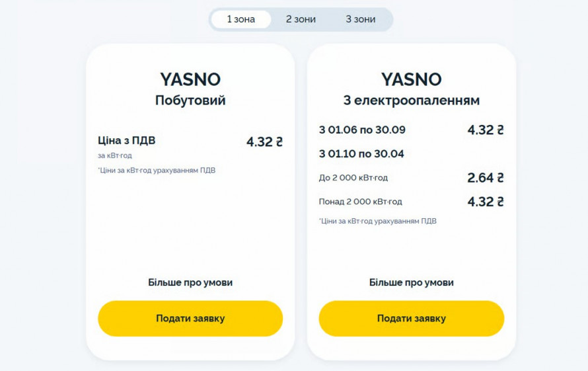Click the ПДВ footnote in Побутовий card
This screenshot has width=588, height=371.
(x=157, y=170)
